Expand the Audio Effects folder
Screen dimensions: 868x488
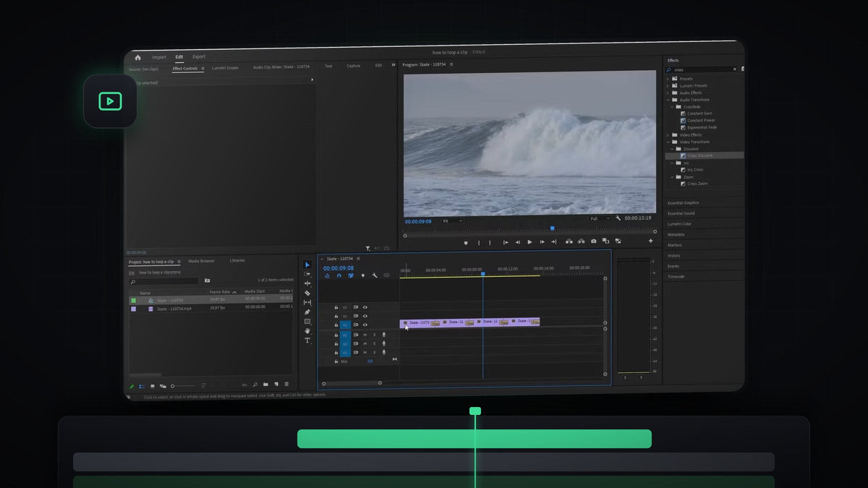[x=668, y=93]
